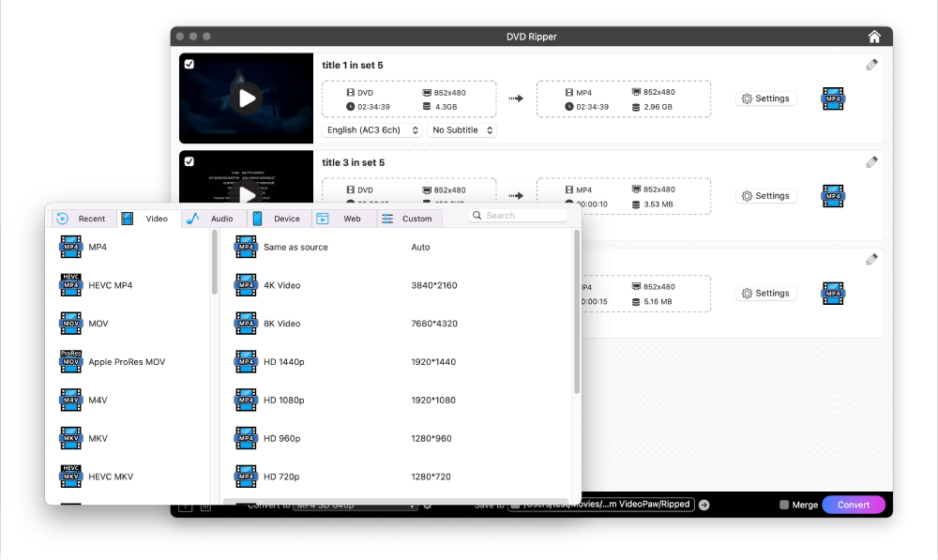938x560 pixels.
Task: Uncheck the title 3 checkbox
Action: [x=189, y=161]
